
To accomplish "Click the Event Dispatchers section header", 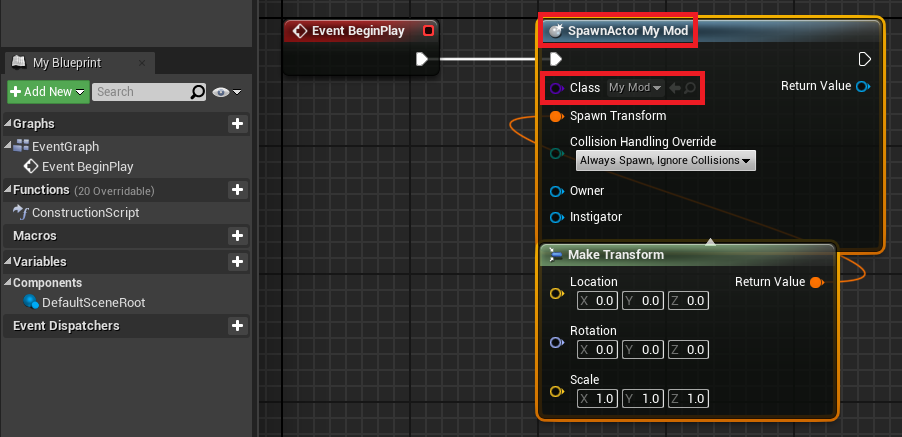I will [x=66, y=326].
